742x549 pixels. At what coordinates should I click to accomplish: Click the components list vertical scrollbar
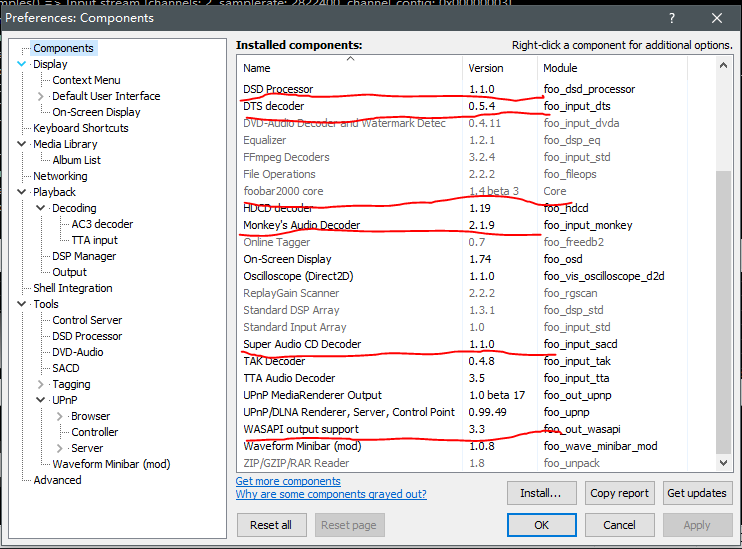coord(724,300)
